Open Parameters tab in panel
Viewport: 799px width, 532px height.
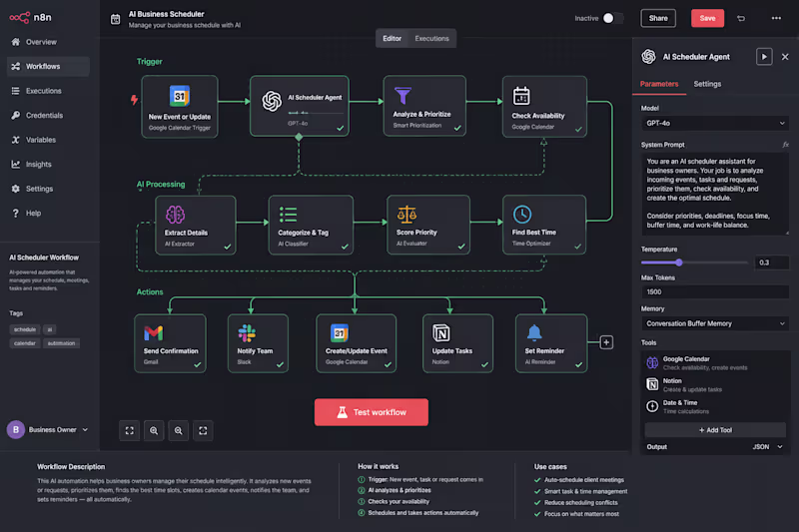tap(659, 84)
